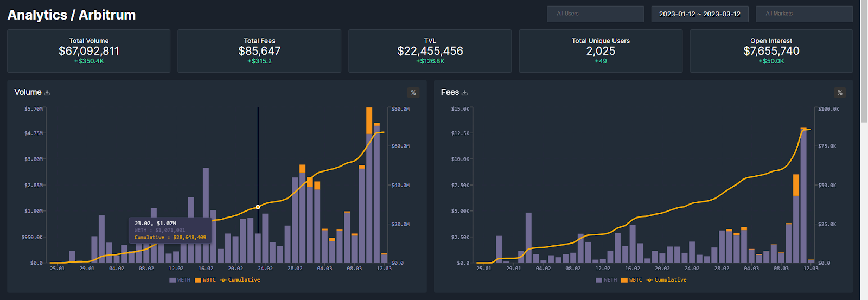Click the $15.0K left axis label in Fees
This screenshot has height=300, width=868.
[x=461, y=109]
